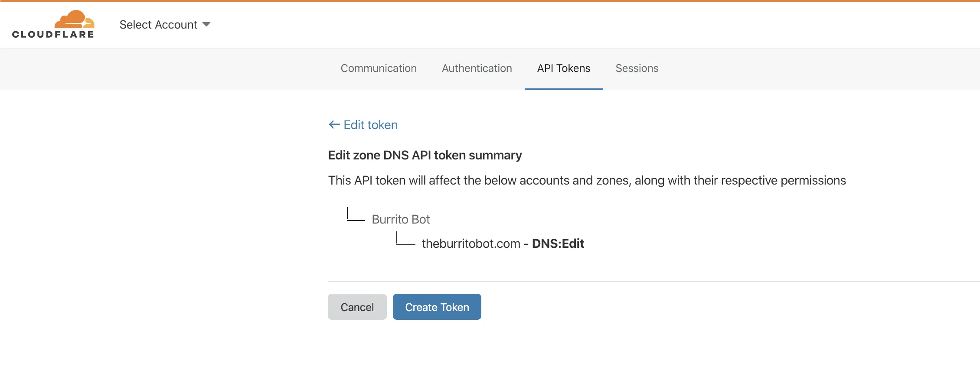Viewport: 980px width, 370px height.
Task: Select the Burrito Bot account entry
Action: tap(400, 219)
